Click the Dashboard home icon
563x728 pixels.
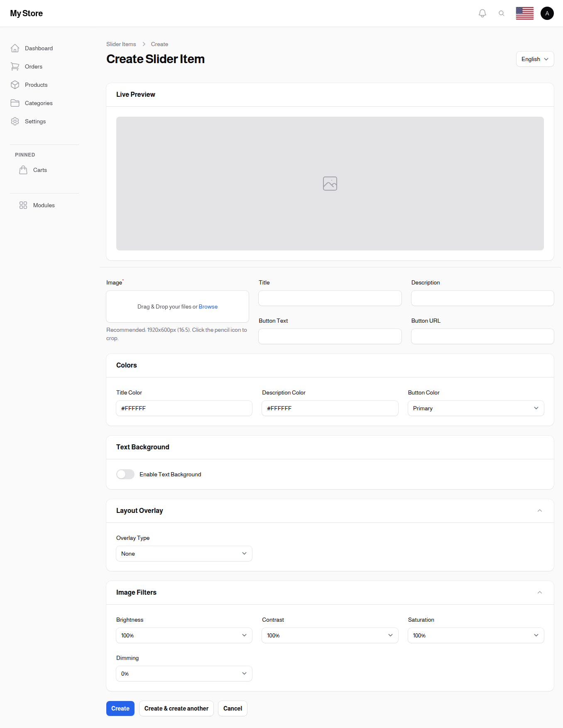(x=15, y=48)
